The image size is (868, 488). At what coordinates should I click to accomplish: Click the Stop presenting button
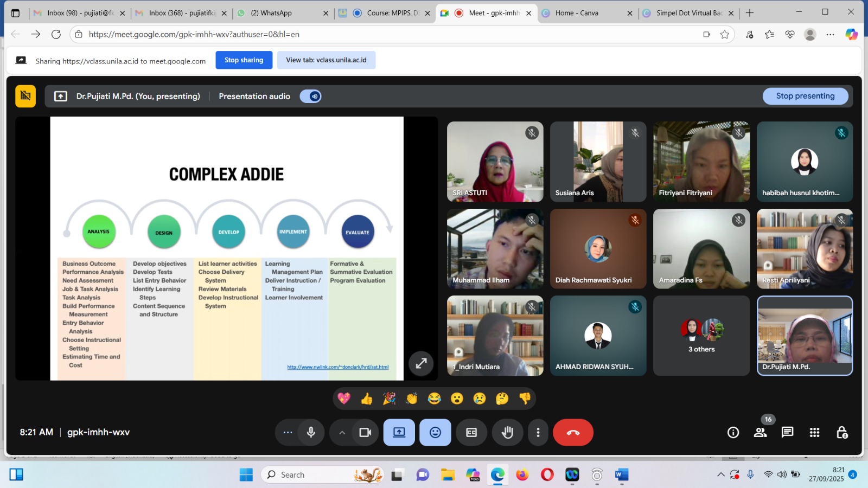tap(805, 96)
